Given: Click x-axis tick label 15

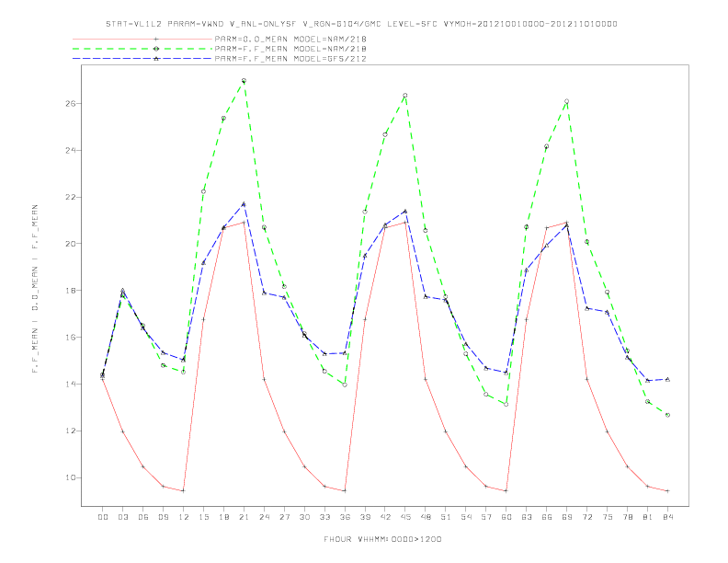Looking at the screenshot, I should point(203,517).
